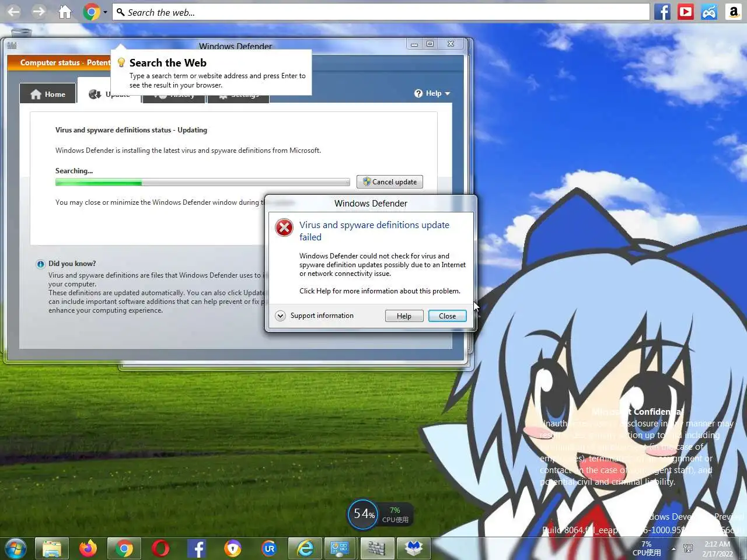Screen dimensions: 747x560
Task: Switch to the Home tab in Windows Defender
Action: (x=47, y=94)
